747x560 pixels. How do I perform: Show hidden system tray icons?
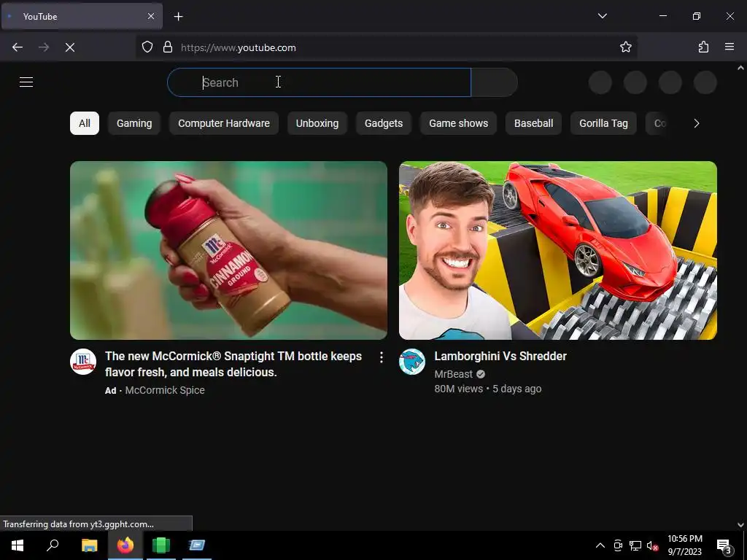point(600,545)
